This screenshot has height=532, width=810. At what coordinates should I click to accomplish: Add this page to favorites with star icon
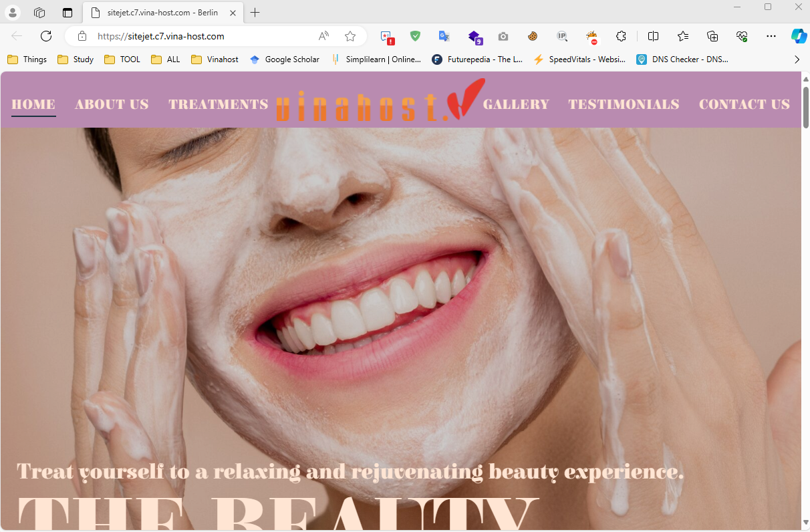coord(350,36)
